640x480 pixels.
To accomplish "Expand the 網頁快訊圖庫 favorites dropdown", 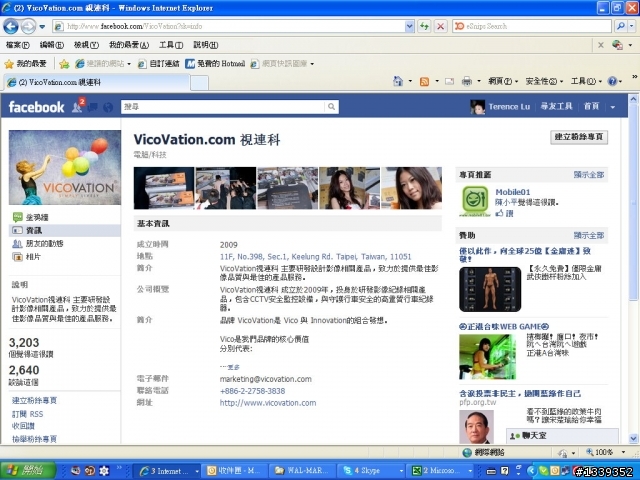I will [x=312, y=64].
